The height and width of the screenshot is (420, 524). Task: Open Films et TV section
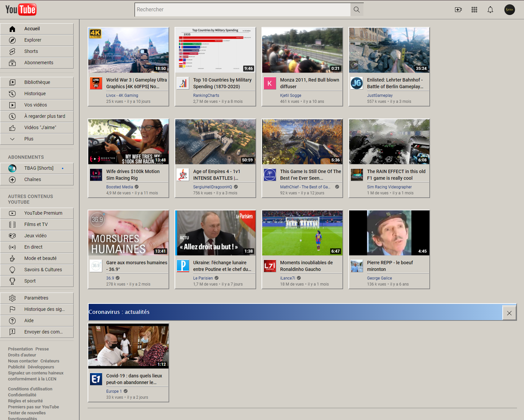pos(37,225)
